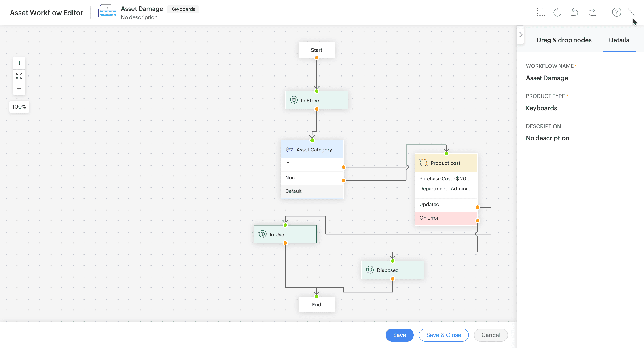Click the 100% zoom level indicator

(x=19, y=107)
